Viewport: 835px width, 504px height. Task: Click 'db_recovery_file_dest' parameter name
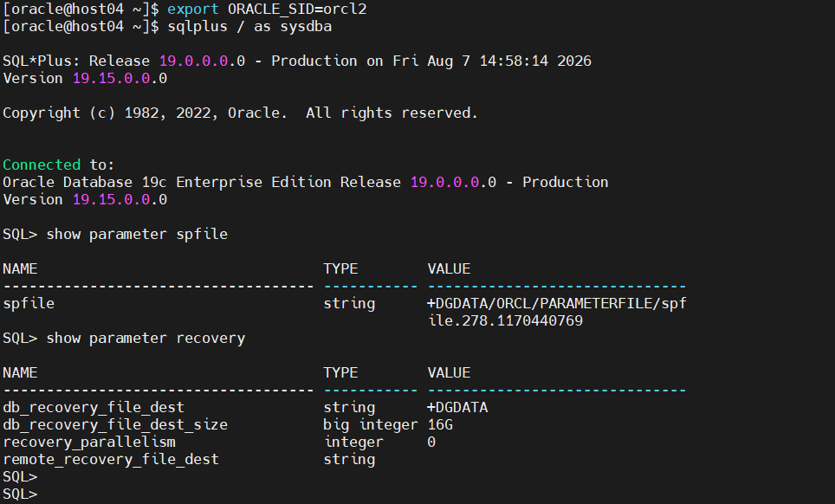94,408
